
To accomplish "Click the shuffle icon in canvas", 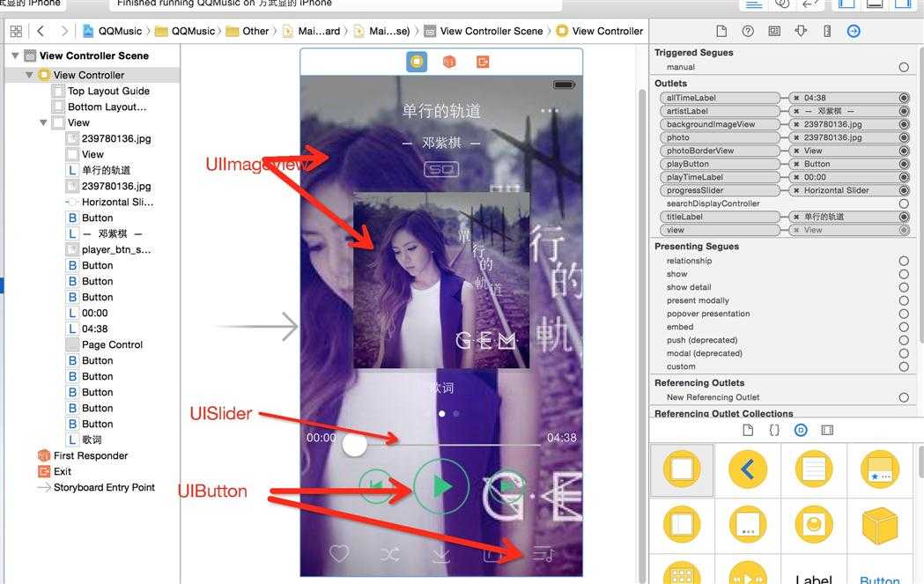I will pyautogui.click(x=390, y=554).
